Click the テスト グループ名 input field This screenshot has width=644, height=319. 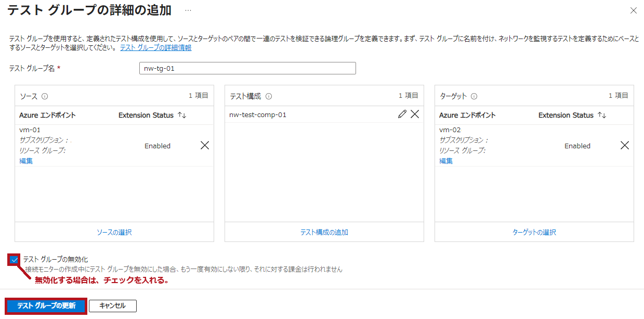click(x=247, y=68)
